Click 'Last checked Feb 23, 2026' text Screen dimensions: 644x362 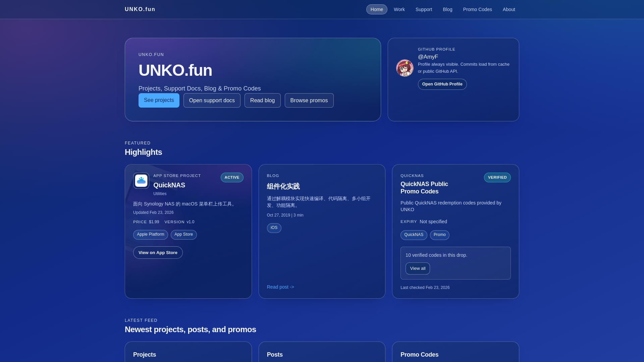click(425, 288)
